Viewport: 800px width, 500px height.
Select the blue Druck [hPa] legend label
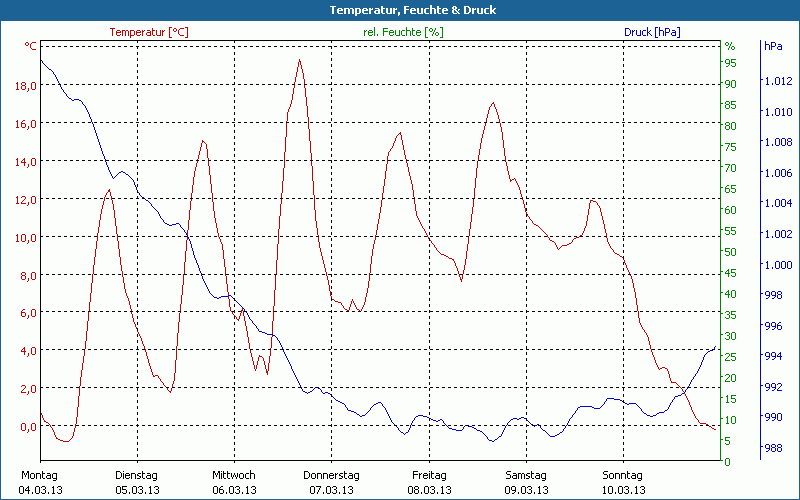[652, 32]
